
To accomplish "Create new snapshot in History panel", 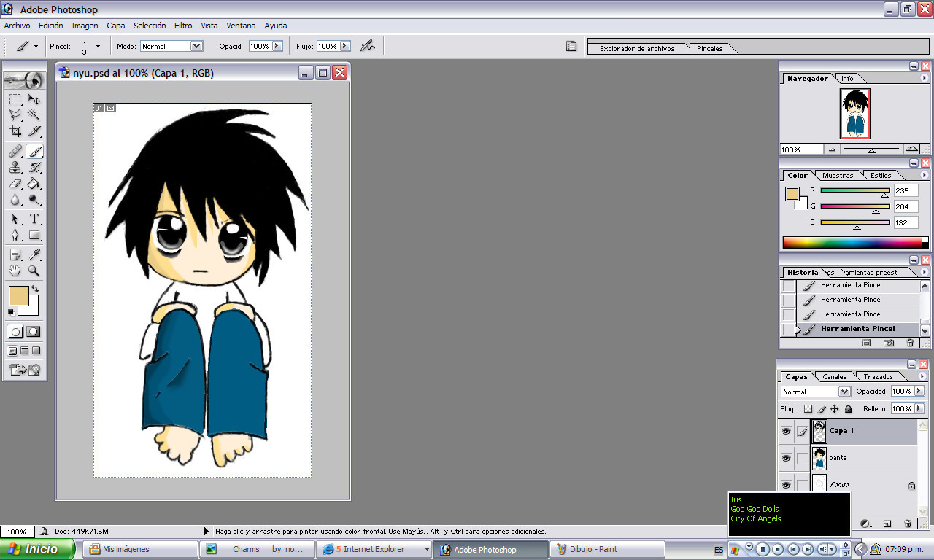I will [x=888, y=343].
